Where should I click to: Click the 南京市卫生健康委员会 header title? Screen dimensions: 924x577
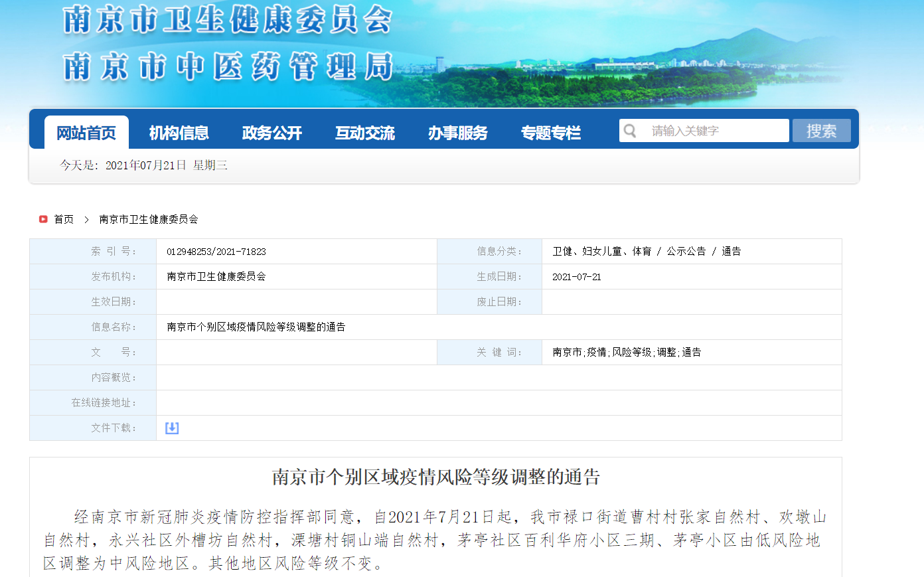pos(228,20)
